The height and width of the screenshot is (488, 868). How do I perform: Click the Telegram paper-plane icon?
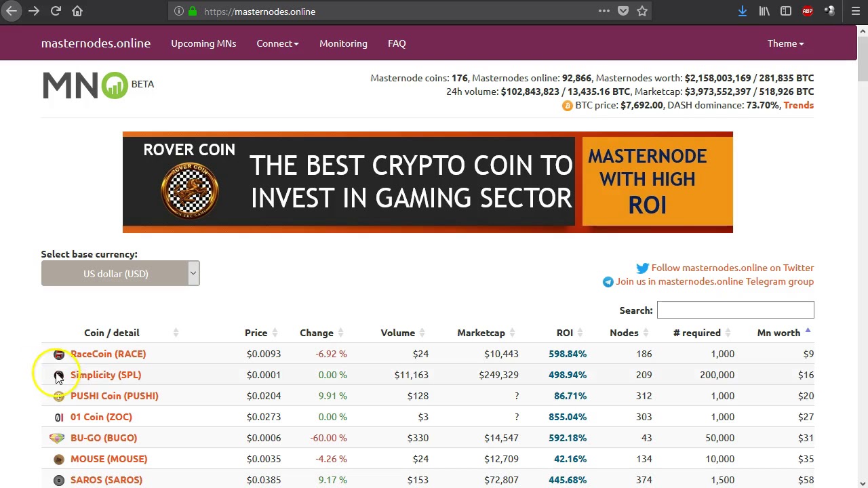(608, 282)
